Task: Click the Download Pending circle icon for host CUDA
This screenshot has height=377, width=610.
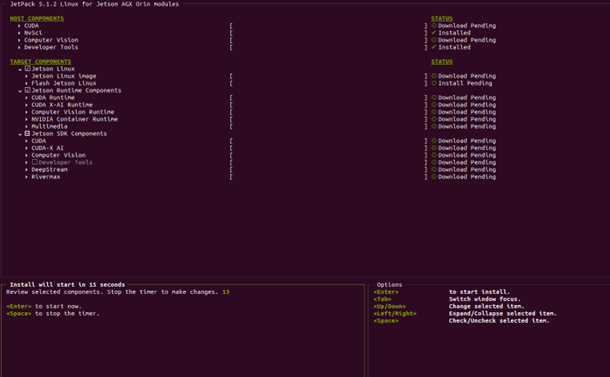Action: (434, 26)
